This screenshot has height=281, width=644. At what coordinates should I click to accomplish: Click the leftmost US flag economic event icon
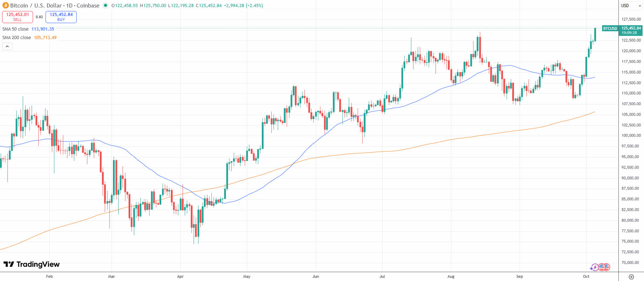602,267
